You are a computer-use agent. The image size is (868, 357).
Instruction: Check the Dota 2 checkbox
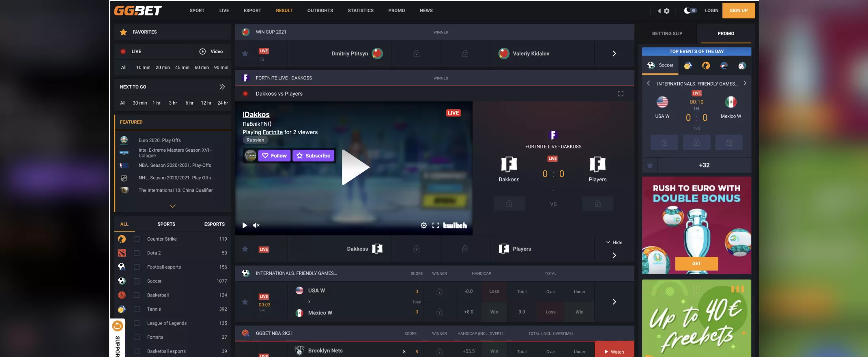137,253
